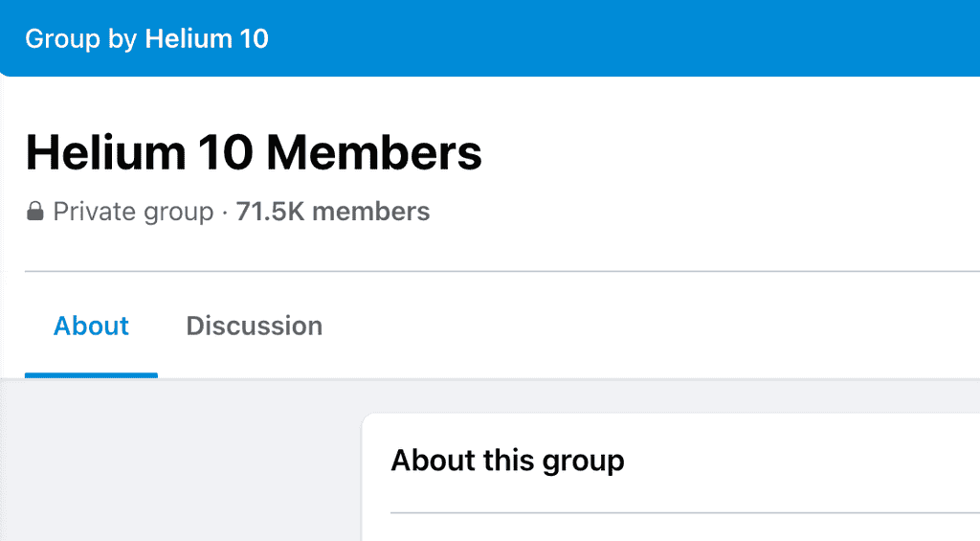
Task: Click the Private group label
Action: point(133,212)
